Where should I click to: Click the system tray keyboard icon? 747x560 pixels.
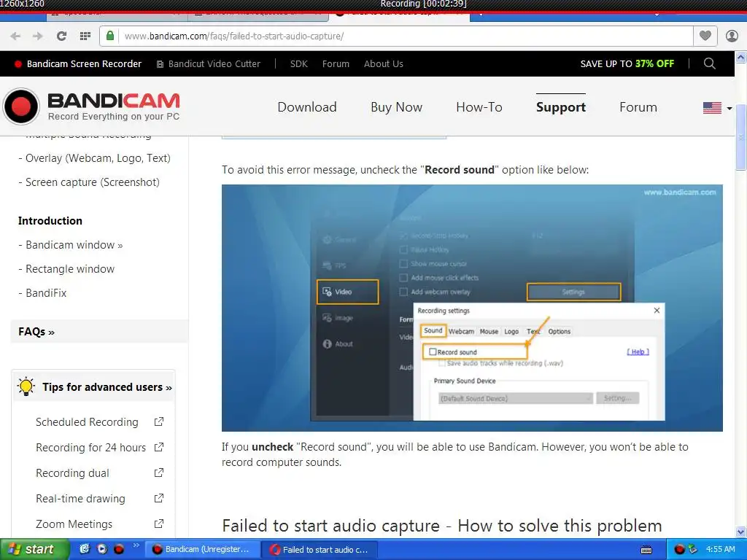(x=646, y=550)
